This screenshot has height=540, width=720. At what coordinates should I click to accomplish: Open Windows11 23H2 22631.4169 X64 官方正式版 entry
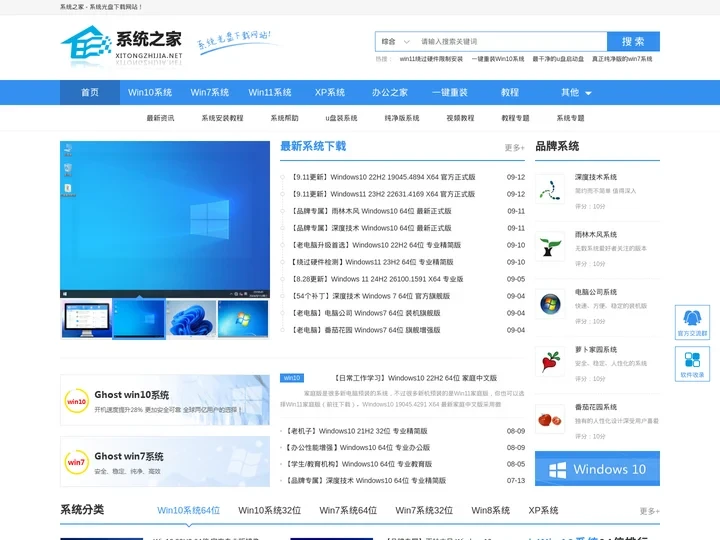383,194
